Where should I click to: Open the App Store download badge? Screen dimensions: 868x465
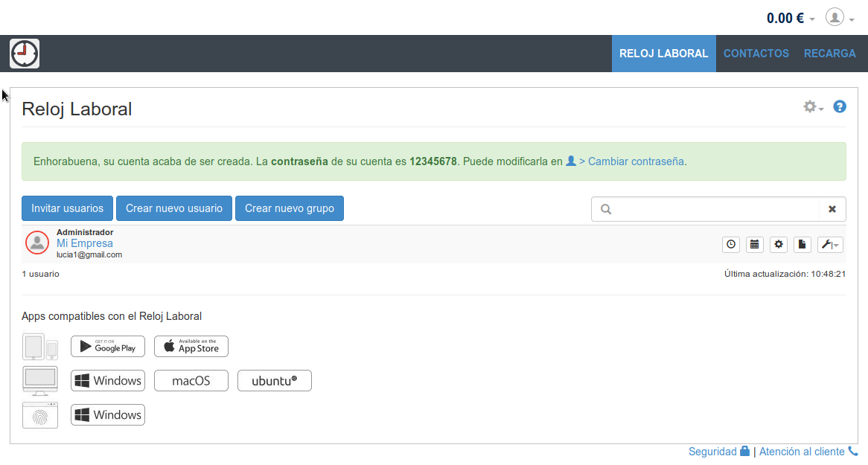click(x=191, y=346)
